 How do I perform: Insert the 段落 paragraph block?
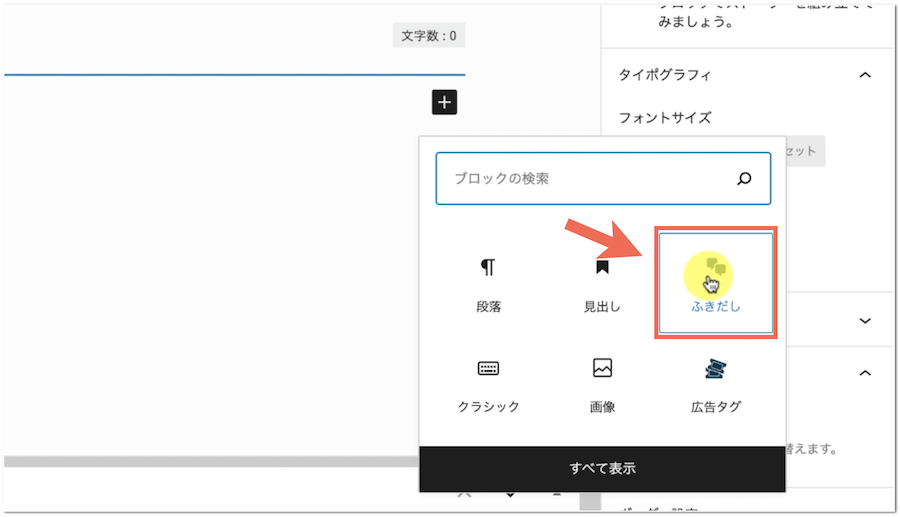(488, 284)
